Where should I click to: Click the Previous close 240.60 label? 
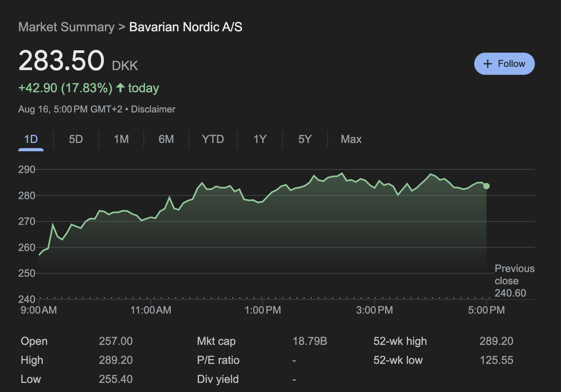pos(515,281)
